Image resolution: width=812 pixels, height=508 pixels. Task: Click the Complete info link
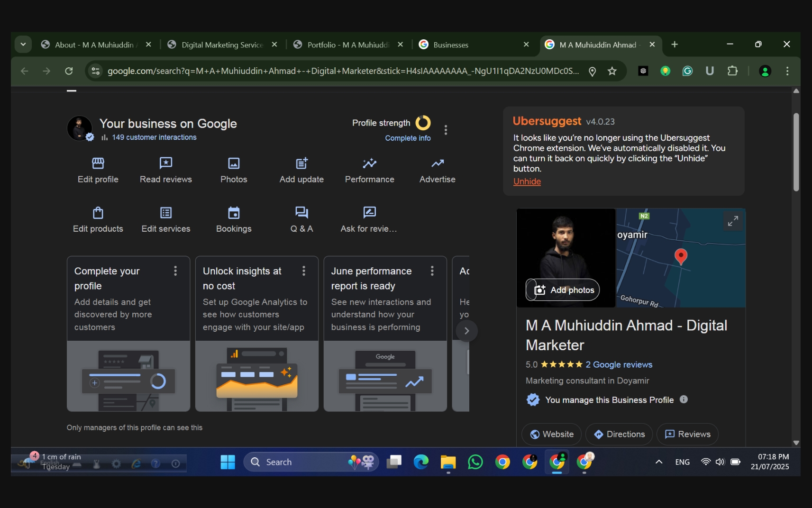point(408,138)
